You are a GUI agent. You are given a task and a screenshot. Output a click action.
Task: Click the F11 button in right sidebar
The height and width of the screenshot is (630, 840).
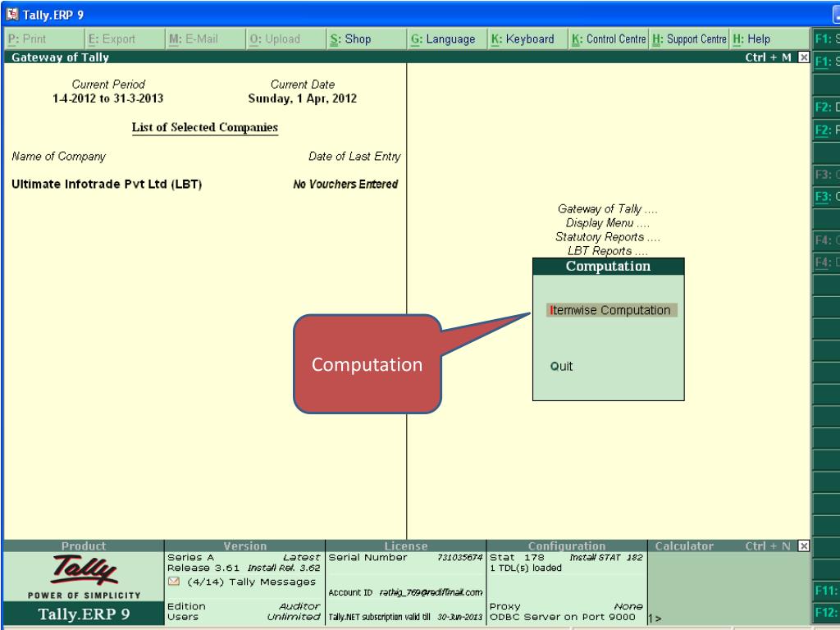click(826, 591)
